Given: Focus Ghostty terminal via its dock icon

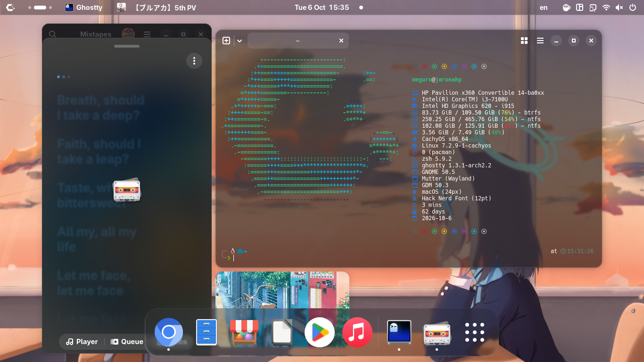Looking at the screenshot, I should click(399, 332).
